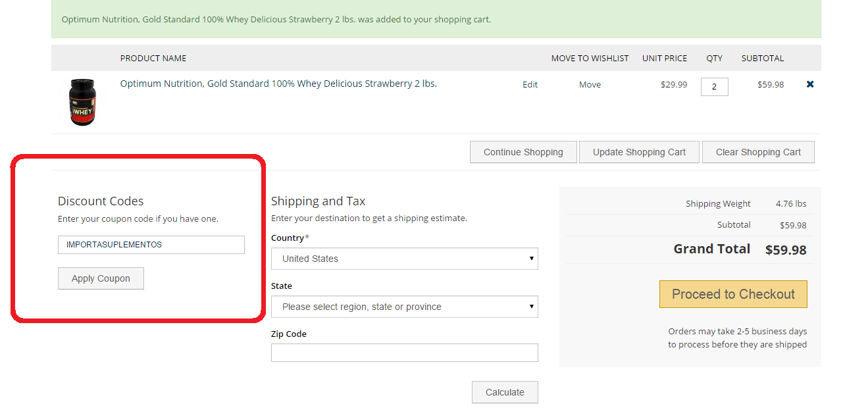
Task: Click the Apply Coupon button
Action: click(x=101, y=278)
